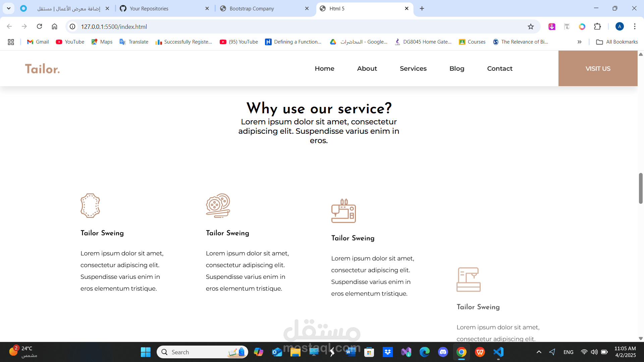
Task: Open the All Bookmarks folder
Action: [617, 42]
